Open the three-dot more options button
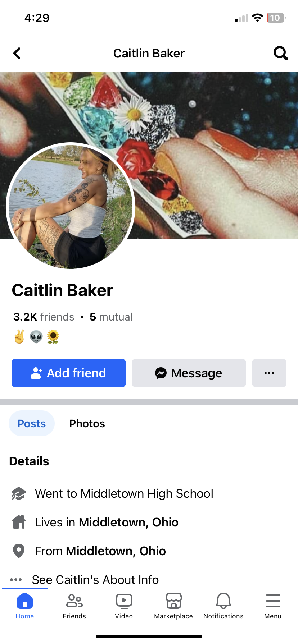 pos(269,373)
